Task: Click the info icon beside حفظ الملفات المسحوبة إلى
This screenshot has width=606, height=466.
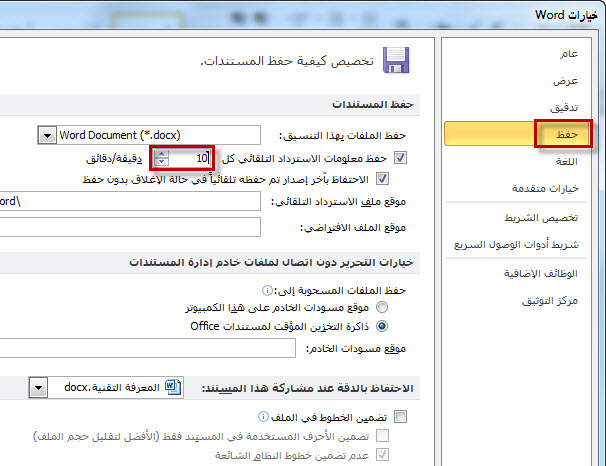Action: tap(267, 290)
